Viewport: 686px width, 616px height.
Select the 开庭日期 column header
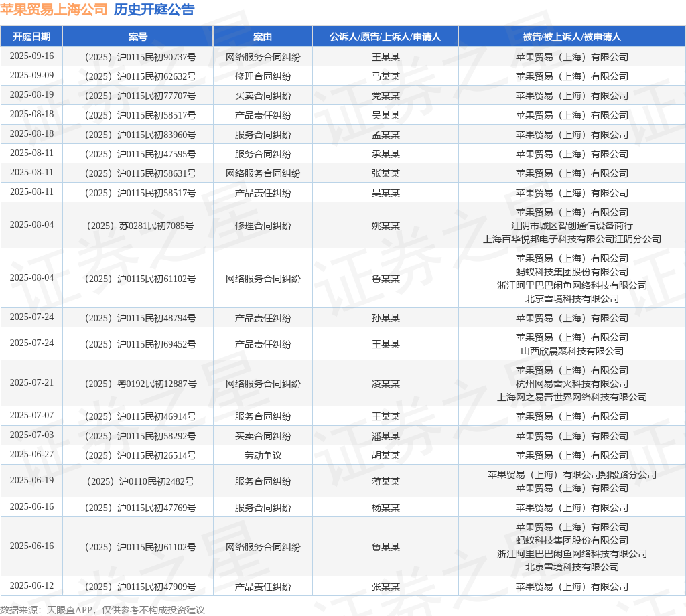click(31, 37)
